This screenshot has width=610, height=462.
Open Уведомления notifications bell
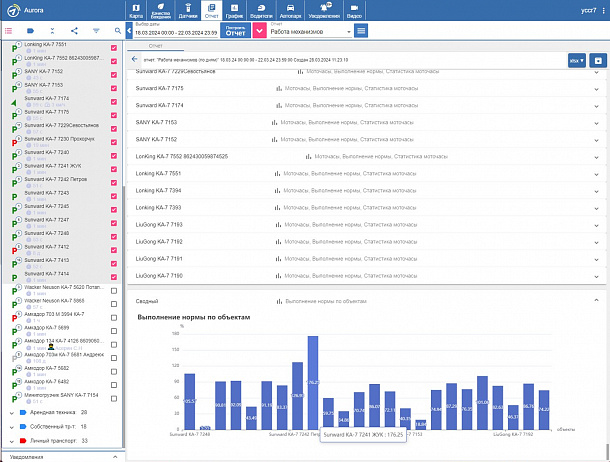324,10
